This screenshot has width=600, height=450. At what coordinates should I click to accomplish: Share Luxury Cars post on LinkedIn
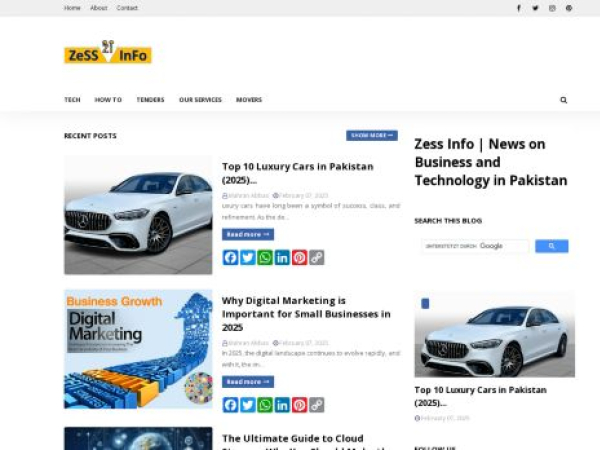282,258
